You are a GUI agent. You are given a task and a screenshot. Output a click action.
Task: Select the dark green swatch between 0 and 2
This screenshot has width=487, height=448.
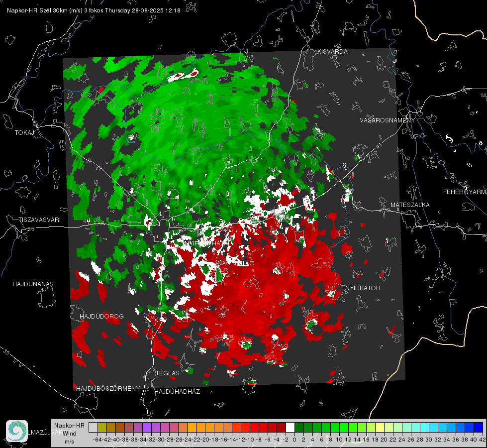point(299,428)
